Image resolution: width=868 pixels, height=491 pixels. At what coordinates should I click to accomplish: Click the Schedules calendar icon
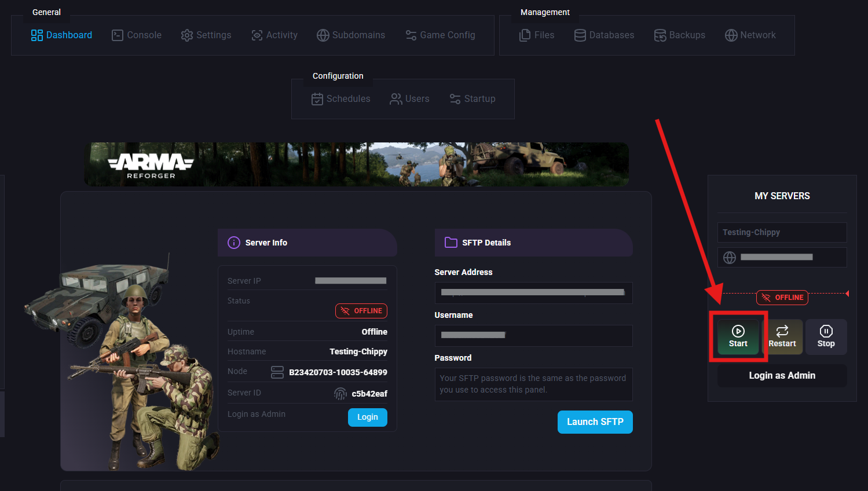click(317, 99)
